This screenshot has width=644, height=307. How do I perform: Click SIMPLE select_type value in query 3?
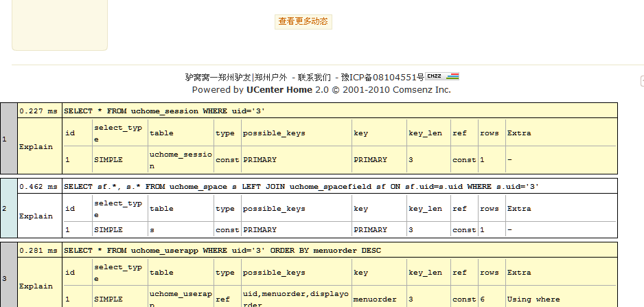[108, 299]
